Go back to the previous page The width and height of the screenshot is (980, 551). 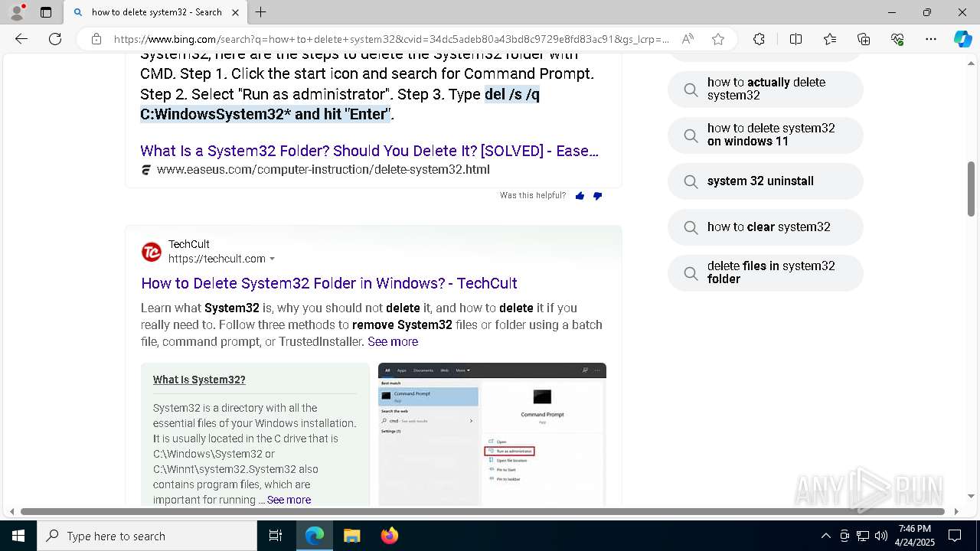pos(21,39)
